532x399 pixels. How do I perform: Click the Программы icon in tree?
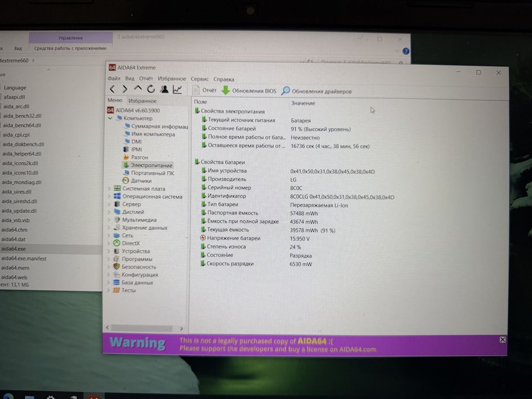(x=116, y=259)
